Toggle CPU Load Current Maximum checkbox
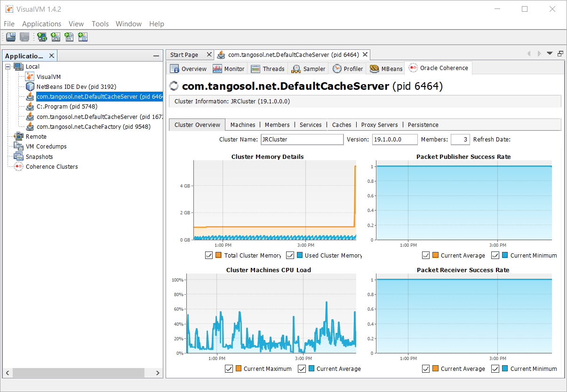This screenshot has height=392, width=567. point(229,368)
